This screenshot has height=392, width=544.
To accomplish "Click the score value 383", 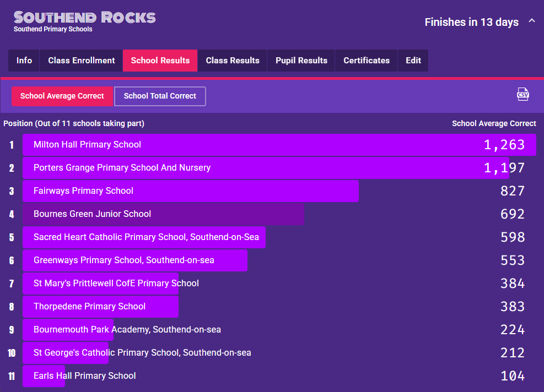I will 513,307.
